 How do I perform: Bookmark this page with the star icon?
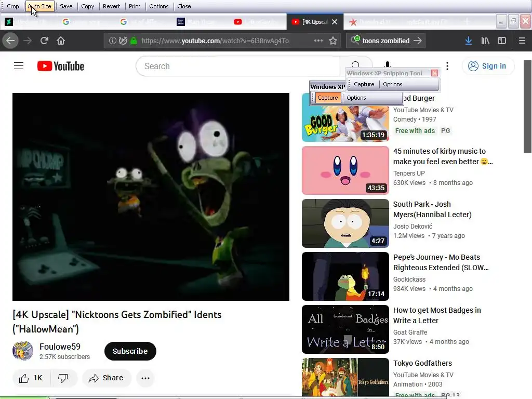coord(333,41)
